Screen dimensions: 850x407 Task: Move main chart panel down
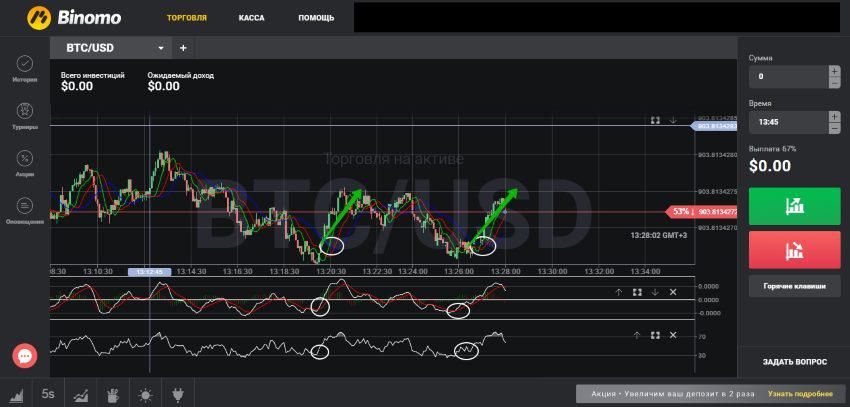click(673, 120)
